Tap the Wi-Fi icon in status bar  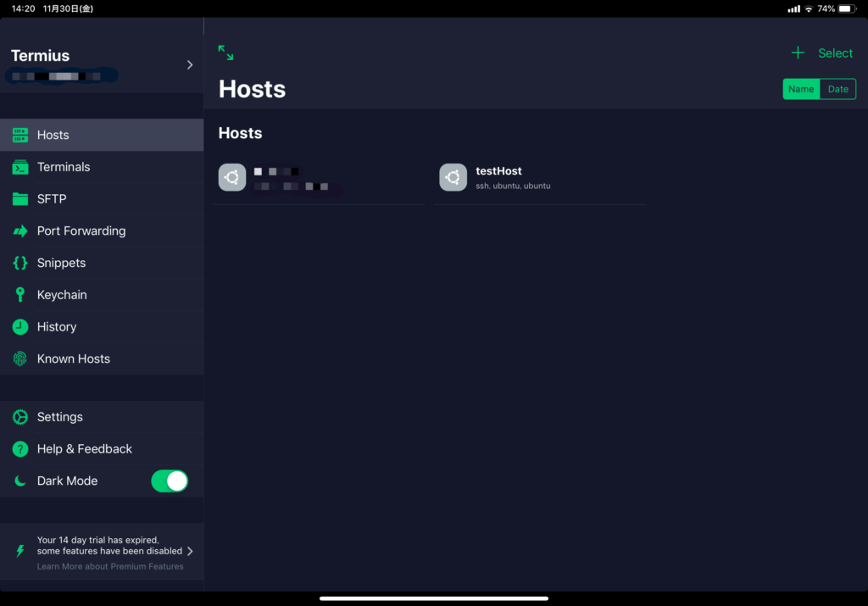click(x=809, y=8)
